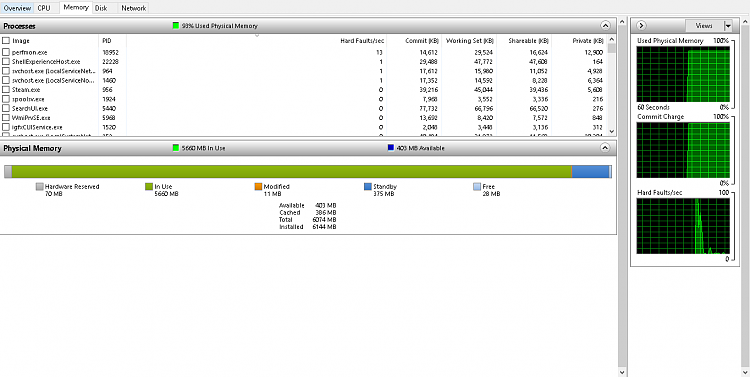Check the spoolsv.exe checkbox
The image size is (750, 377).
coord(6,99)
